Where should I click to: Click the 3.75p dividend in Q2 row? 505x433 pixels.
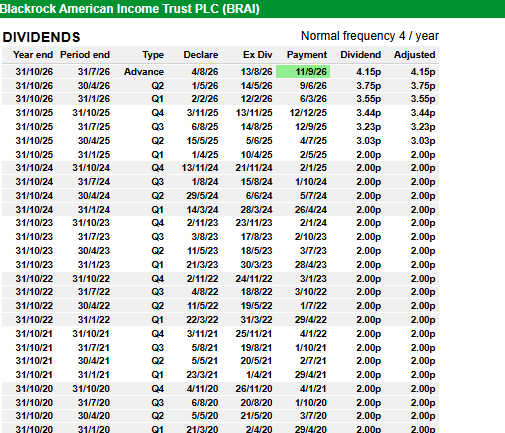pos(368,86)
